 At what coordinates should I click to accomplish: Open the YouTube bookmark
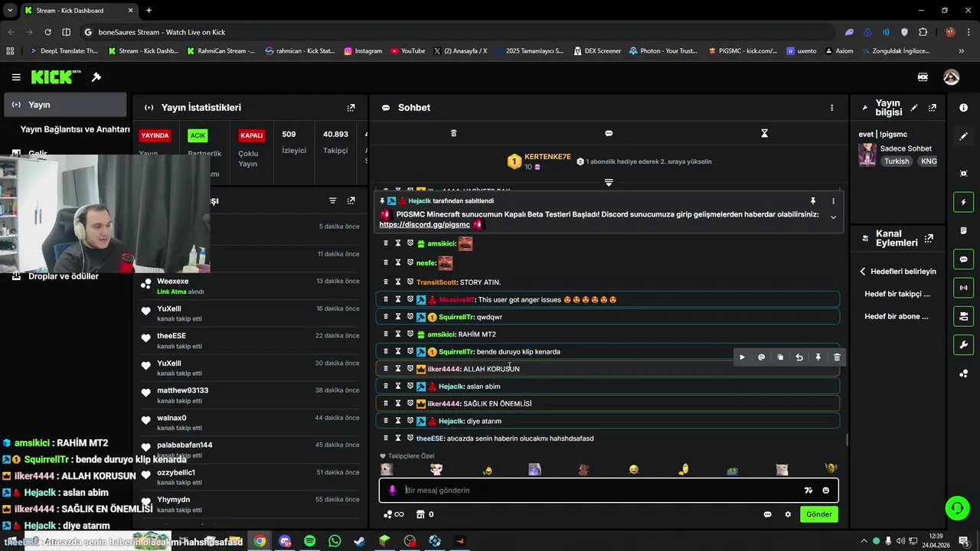coord(407,51)
